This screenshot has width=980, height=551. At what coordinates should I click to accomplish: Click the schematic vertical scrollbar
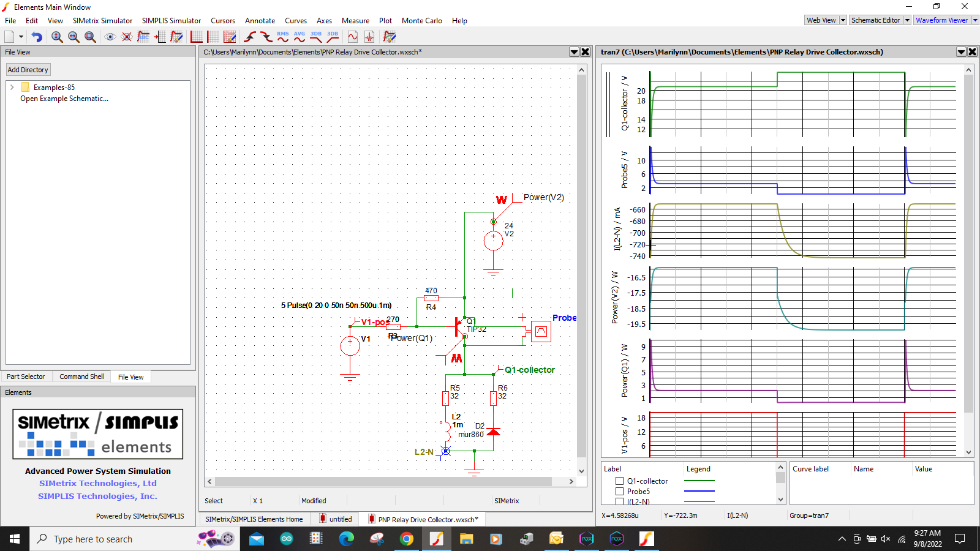pyautogui.click(x=582, y=269)
